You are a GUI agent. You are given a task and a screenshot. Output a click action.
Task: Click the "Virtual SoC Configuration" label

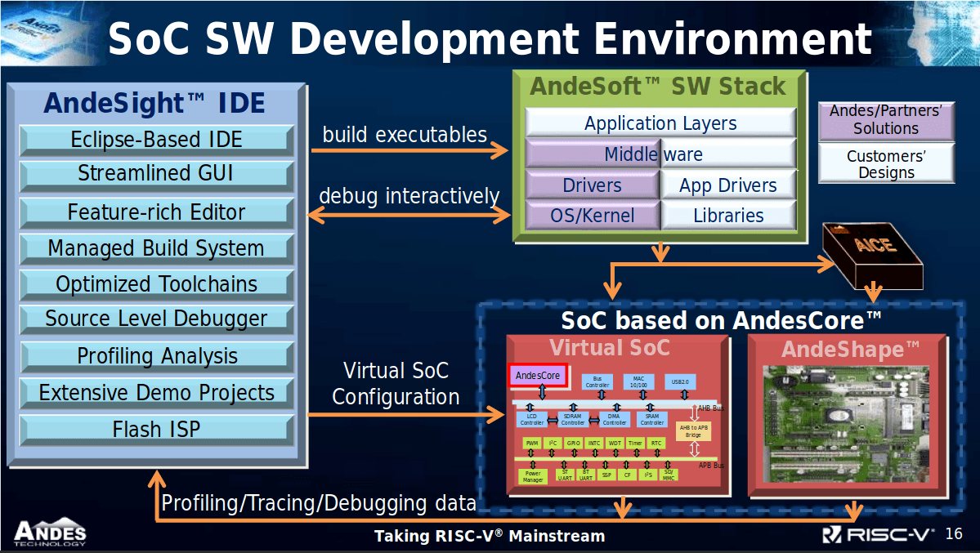(x=396, y=384)
